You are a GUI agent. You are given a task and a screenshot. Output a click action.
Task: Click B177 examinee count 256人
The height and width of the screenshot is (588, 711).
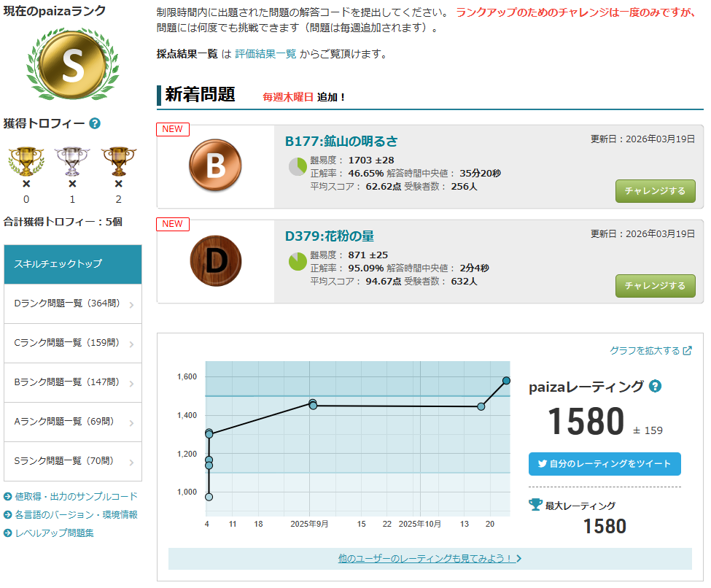[464, 187]
